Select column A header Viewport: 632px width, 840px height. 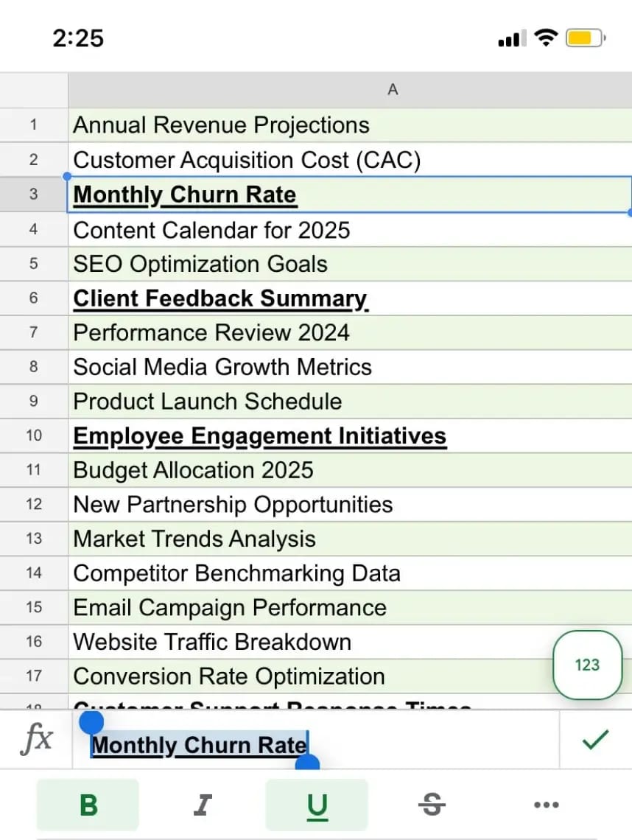point(393,90)
